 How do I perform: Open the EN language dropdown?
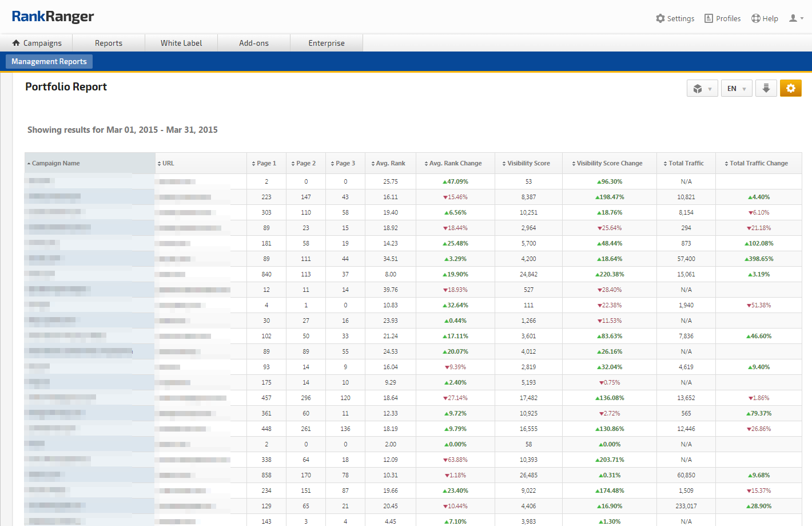pos(736,89)
